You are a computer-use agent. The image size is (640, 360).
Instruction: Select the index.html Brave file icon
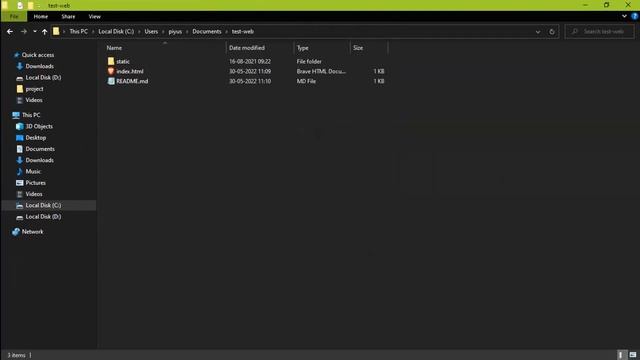coord(111,71)
